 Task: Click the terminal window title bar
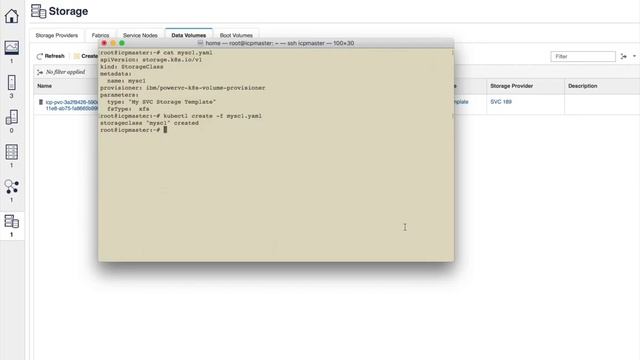[276, 43]
